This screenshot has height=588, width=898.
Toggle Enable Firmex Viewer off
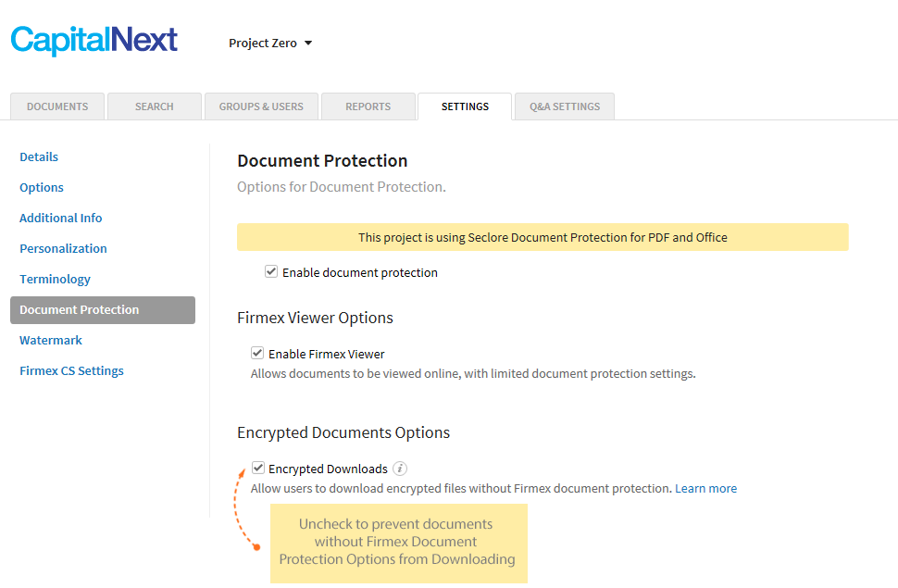tap(257, 353)
